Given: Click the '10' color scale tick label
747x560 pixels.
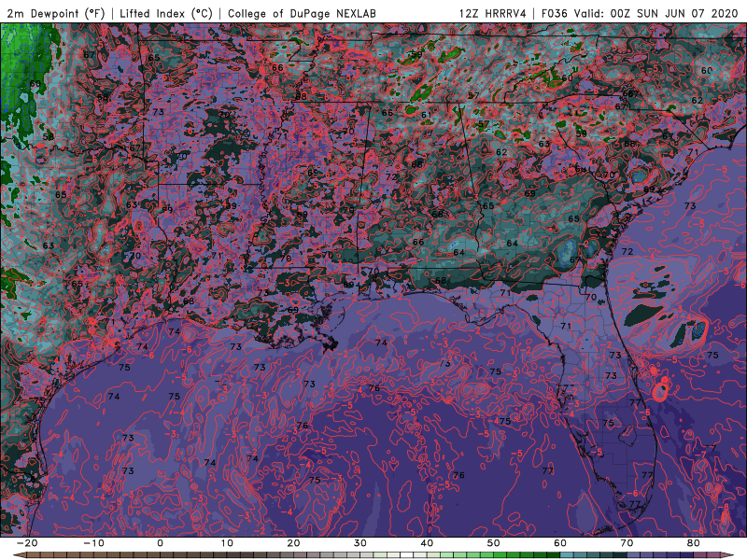Looking at the screenshot, I should point(227,543).
